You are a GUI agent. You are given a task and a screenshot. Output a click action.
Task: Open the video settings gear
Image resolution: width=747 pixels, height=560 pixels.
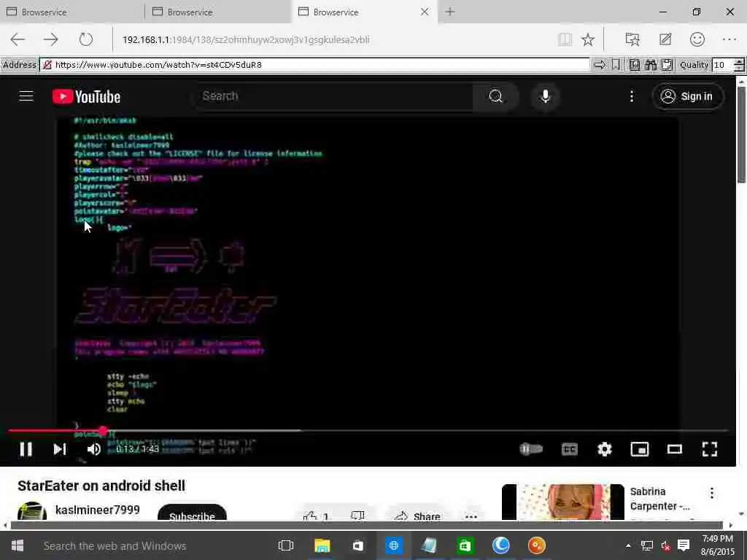click(x=605, y=449)
